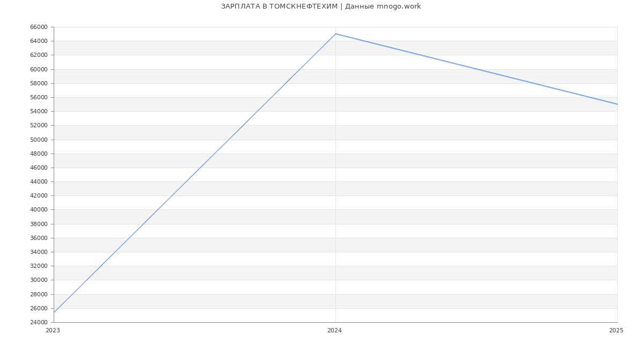Click the 62000 y-axis value
Viewport: 644px width, 349px height.
click(39, 55)
